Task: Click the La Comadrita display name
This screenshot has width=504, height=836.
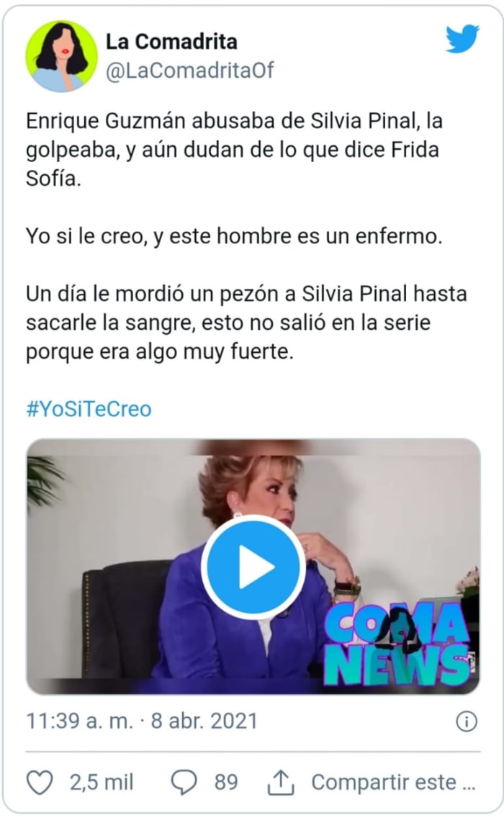Action: [x=171, y=42]
